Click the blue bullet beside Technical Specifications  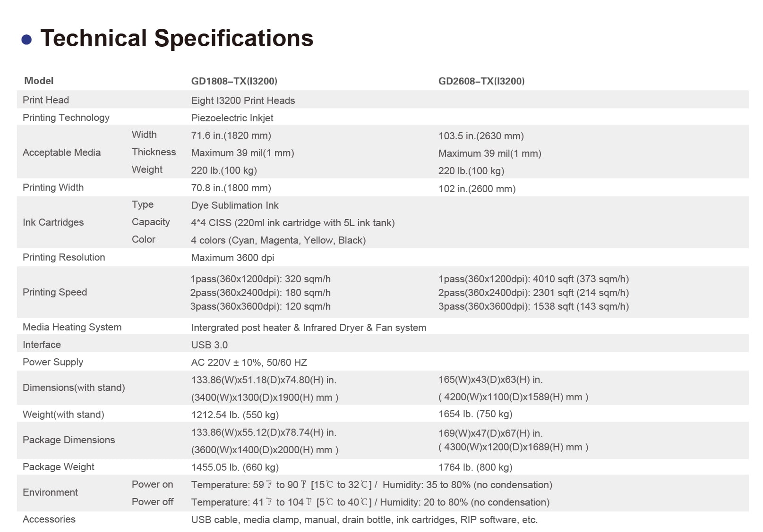[26, 40]
